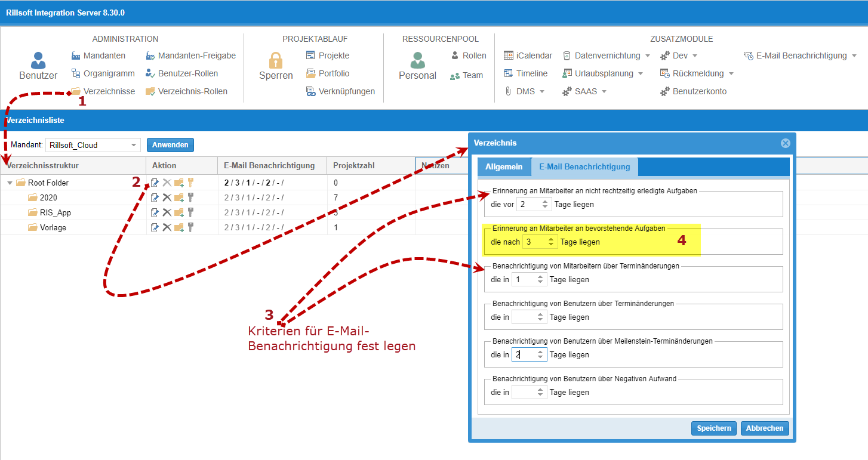The height and width of the screenshot is (460, 868).
Task: Edit the 2020 folder
Action: click(155, 197)
